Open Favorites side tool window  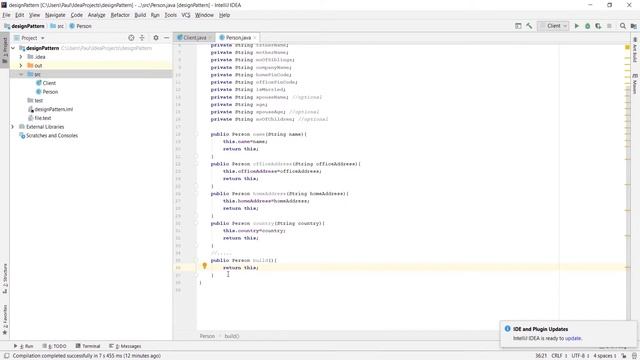pyautogui.click(x=5, y=320)
